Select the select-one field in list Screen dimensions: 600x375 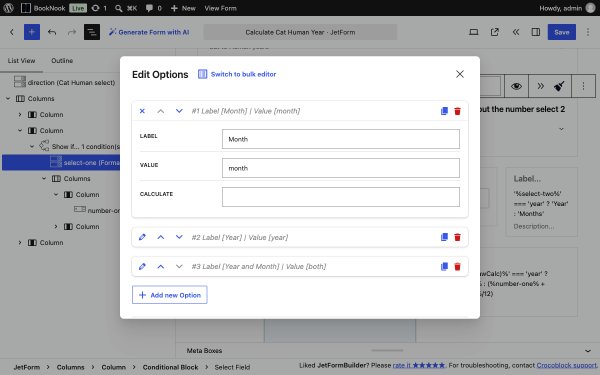61,163
